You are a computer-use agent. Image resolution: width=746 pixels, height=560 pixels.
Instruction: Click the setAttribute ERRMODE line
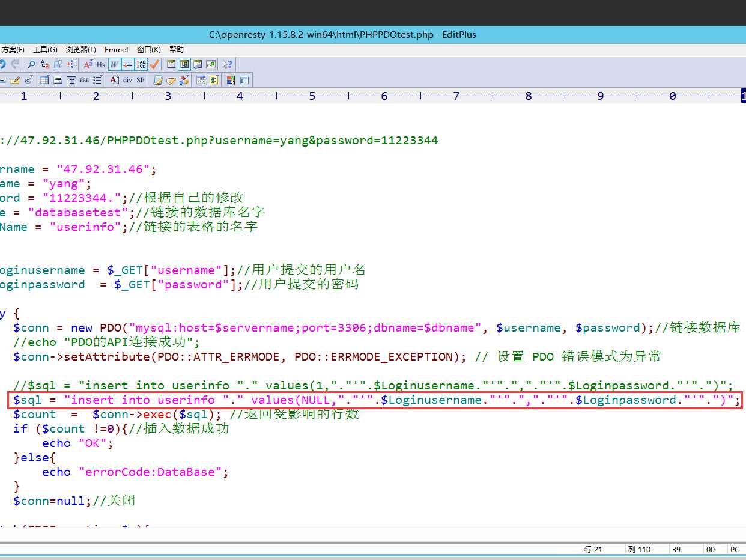337,357
